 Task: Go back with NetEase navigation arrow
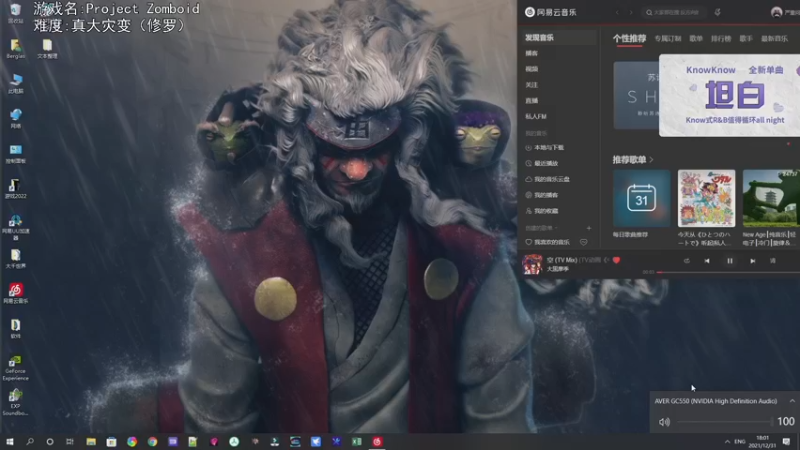(x=617, y=12)
